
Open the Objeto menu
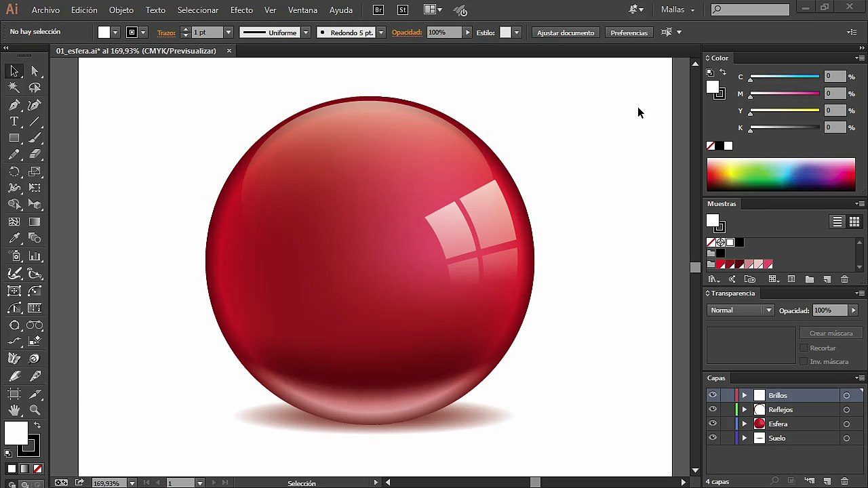tap(121, 10)
